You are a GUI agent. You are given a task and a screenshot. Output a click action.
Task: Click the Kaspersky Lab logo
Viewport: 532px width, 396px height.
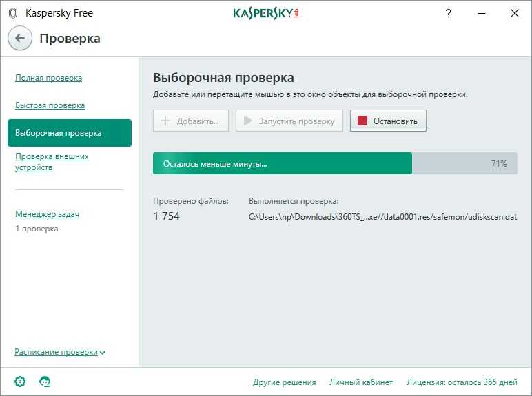tap(266, 13)
